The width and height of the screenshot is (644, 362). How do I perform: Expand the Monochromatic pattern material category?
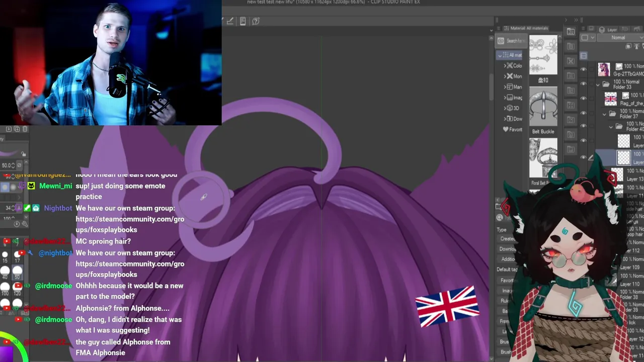(x=505, y=76)
